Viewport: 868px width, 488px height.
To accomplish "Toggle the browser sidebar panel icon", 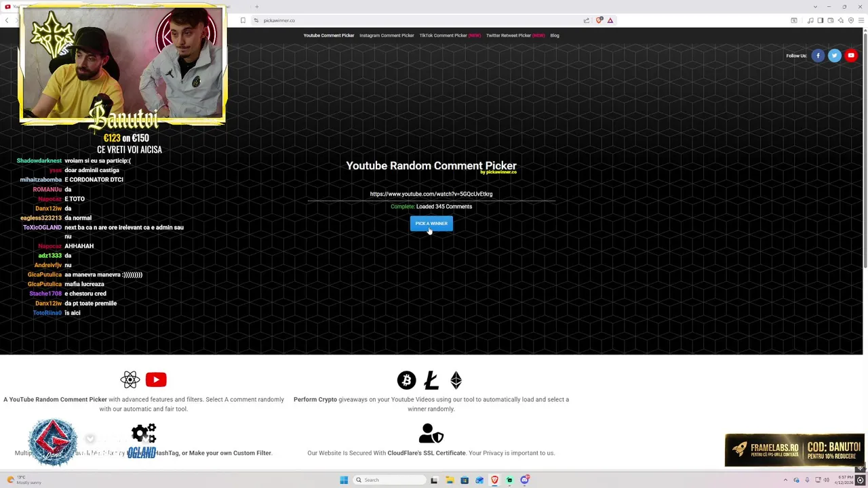I will 821,20.
